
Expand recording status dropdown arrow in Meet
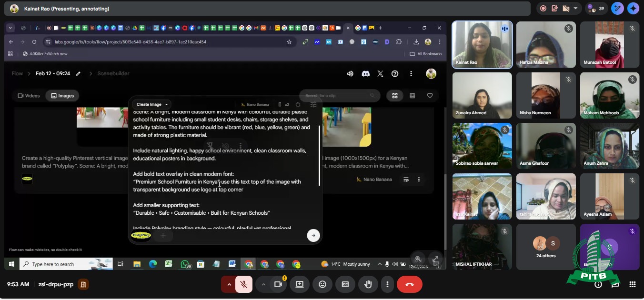click(575, 8)
